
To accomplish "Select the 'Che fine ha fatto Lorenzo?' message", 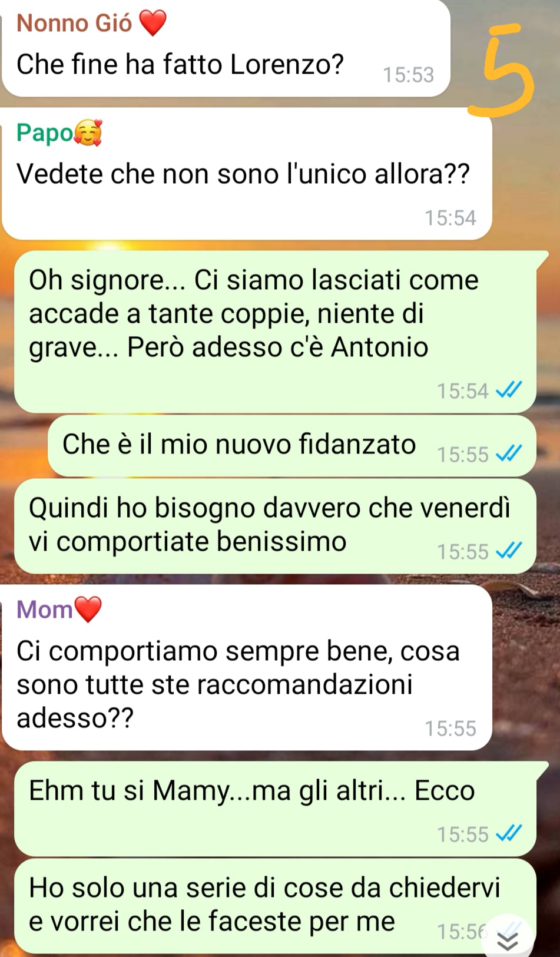I will tap(226, 48).
